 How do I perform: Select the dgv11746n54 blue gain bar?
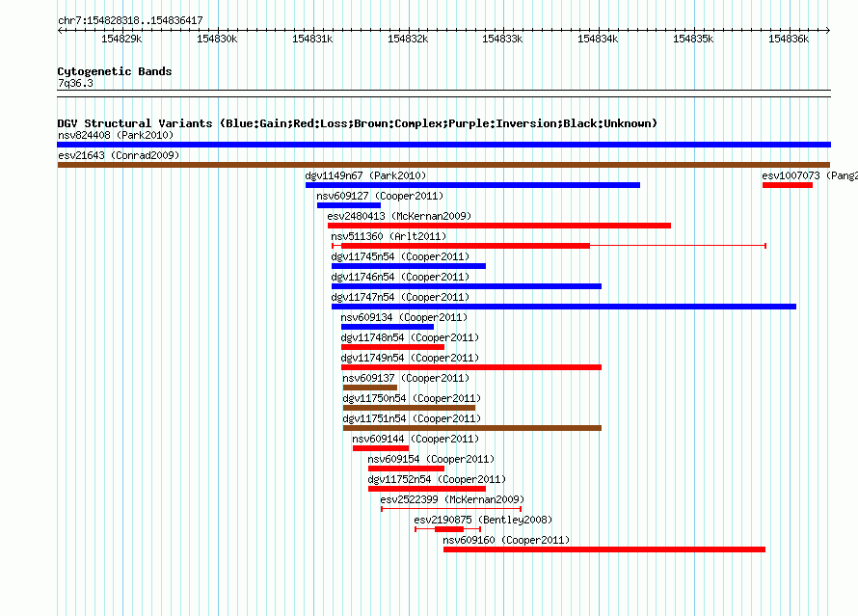[467, 286]
